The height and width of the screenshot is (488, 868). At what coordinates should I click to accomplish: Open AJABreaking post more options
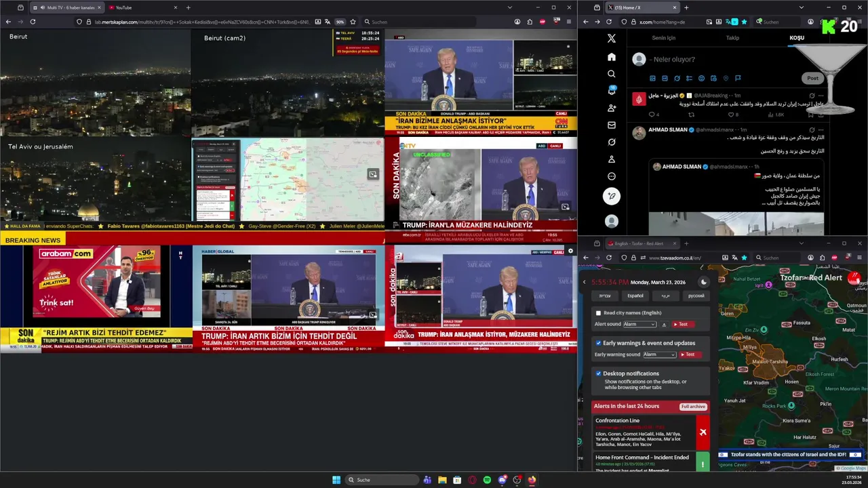coord(821,96)
